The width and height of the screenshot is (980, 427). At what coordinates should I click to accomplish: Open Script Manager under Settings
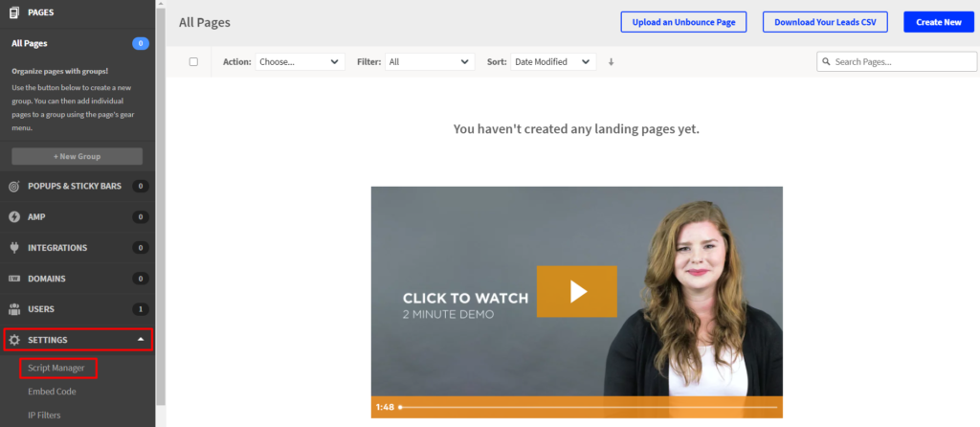coord(56,369)
